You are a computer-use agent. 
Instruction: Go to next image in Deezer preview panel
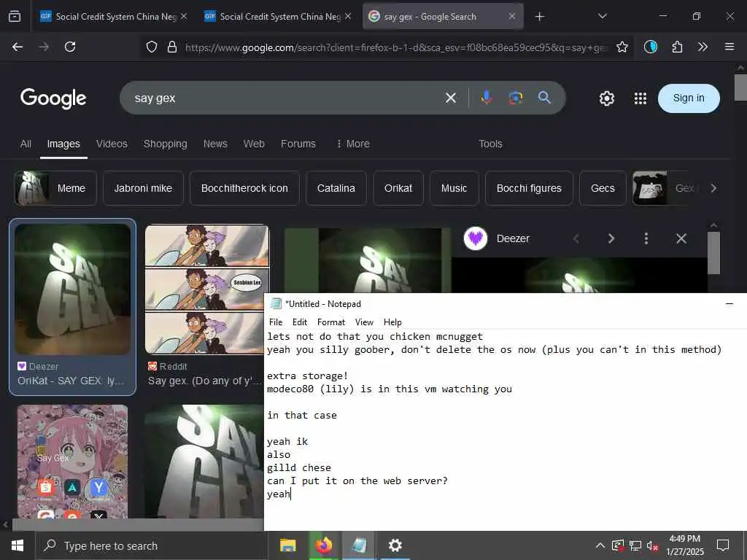tap(611, 238)
